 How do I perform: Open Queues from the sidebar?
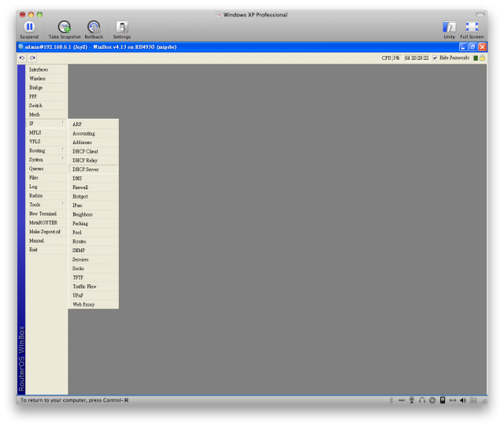[x=46, y=169]
